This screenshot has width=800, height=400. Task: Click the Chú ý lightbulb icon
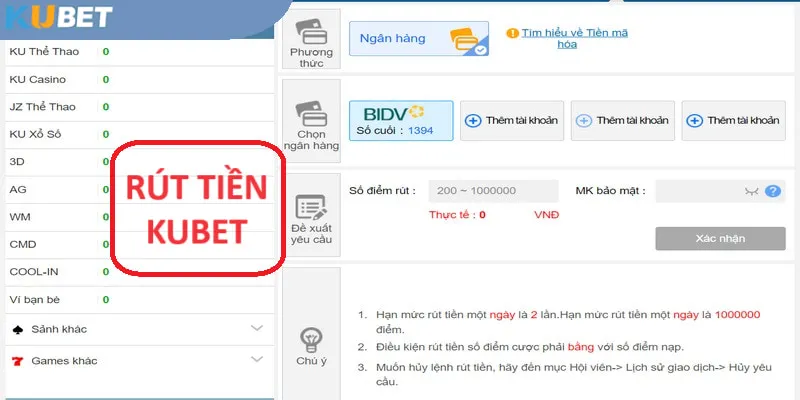point(311,340)
